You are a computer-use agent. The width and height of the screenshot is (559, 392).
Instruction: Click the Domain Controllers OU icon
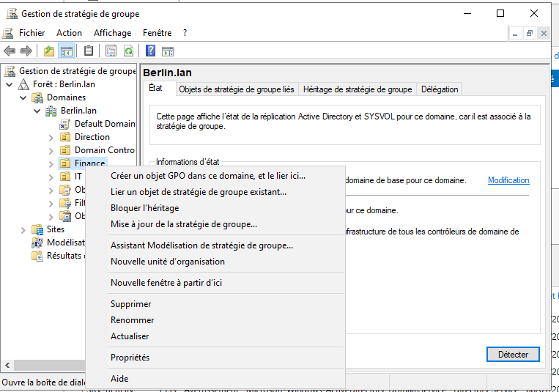pyautogui.click(x=65, y=150)
